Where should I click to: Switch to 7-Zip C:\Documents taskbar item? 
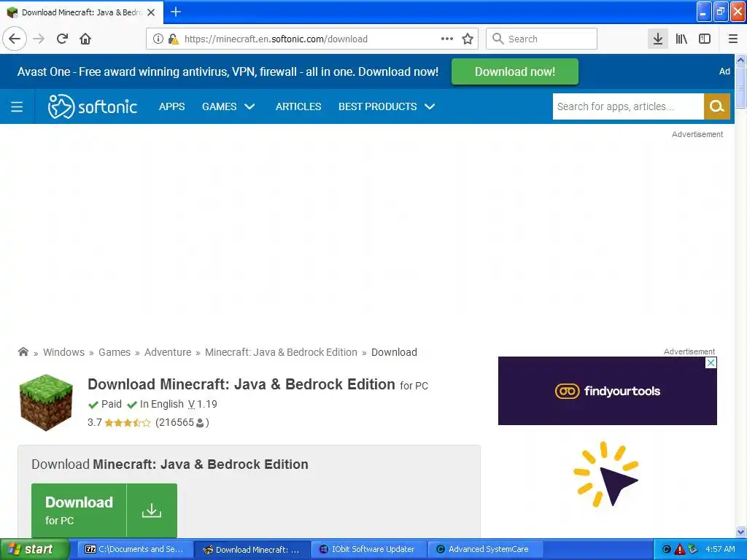tap(134, 549)
